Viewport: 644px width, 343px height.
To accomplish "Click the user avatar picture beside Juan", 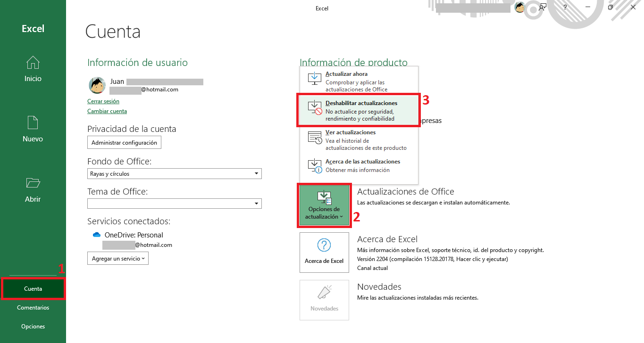I will [97, 85].
